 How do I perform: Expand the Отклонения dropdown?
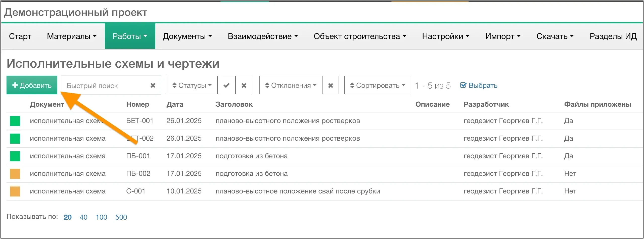[292, 85]
